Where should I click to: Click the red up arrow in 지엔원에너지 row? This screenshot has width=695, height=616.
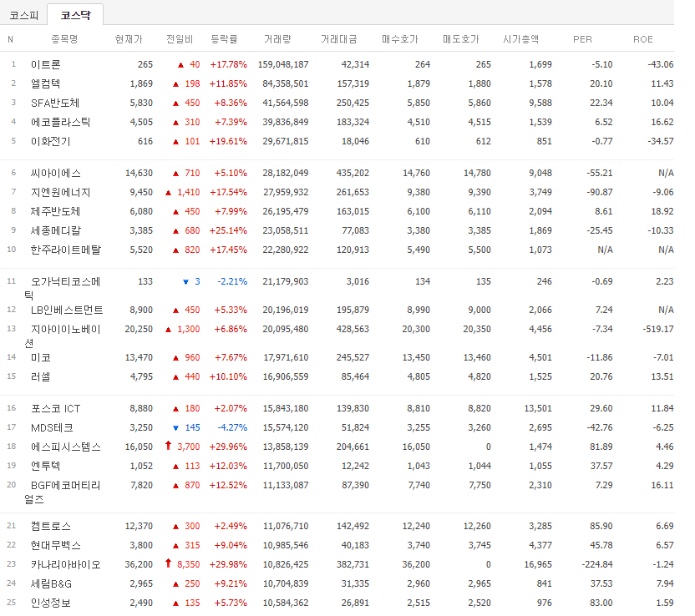pyautogui.click(x=169, y=193)
